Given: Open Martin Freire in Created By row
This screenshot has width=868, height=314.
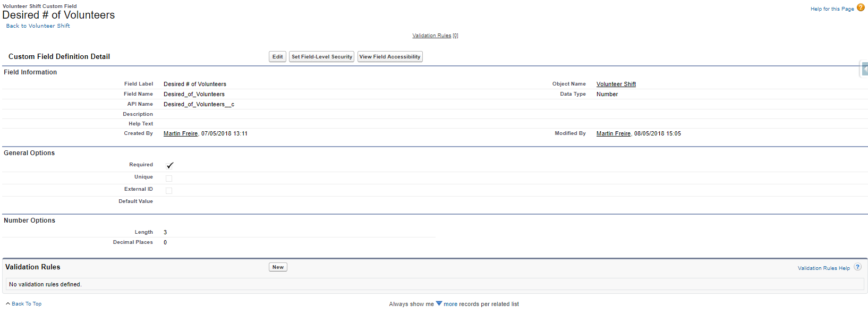Looking at the screenshot, I should coord(181,133).
